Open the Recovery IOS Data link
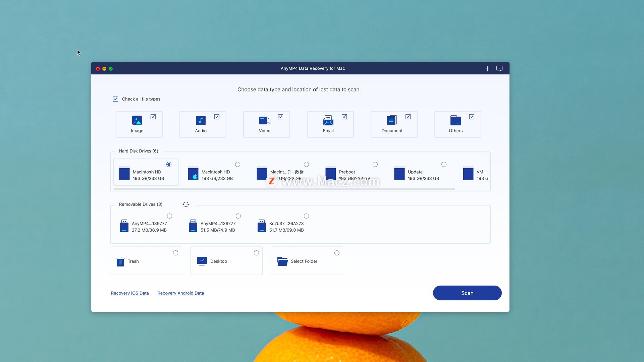 click(x=130, y=293)
